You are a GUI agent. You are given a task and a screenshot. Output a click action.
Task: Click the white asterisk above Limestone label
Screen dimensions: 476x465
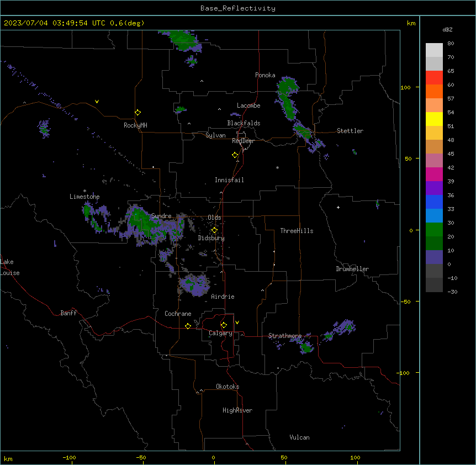tap(84, 191)
